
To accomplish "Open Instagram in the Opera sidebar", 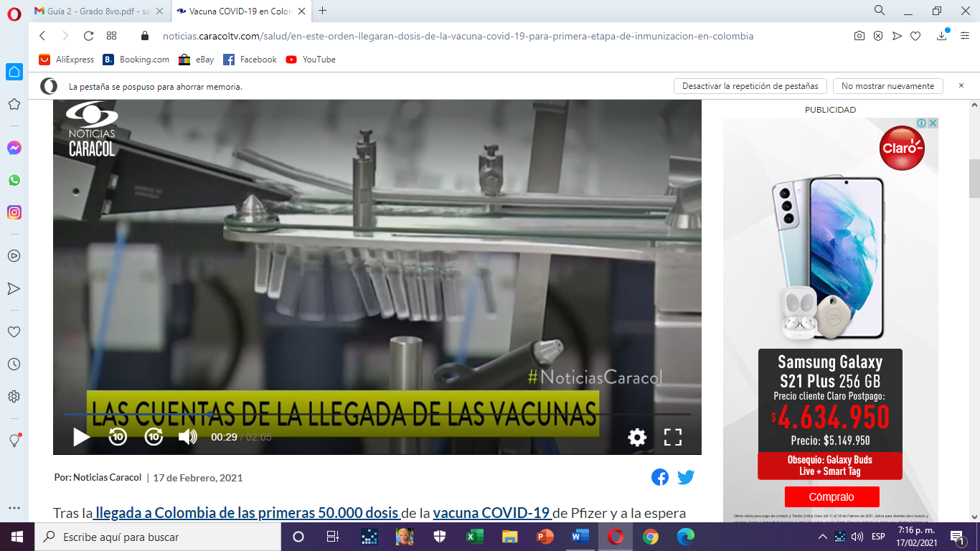I will [x=14, y=212].
